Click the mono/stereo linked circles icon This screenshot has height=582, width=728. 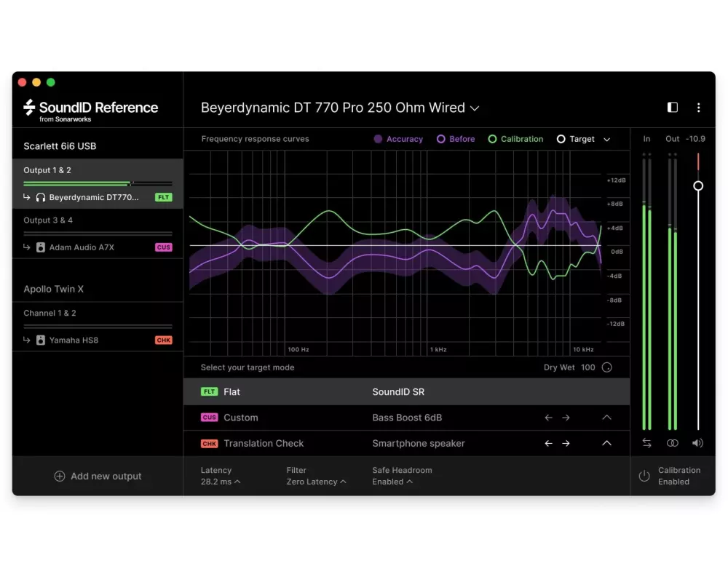pyautogui.click(x=672, y=442)
